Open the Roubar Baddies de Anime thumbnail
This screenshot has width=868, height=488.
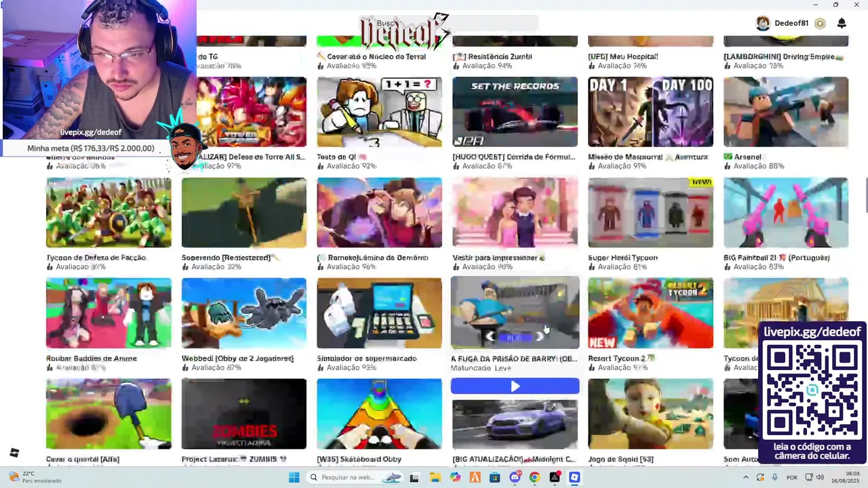pyautogui.click(x=108, y=313)
